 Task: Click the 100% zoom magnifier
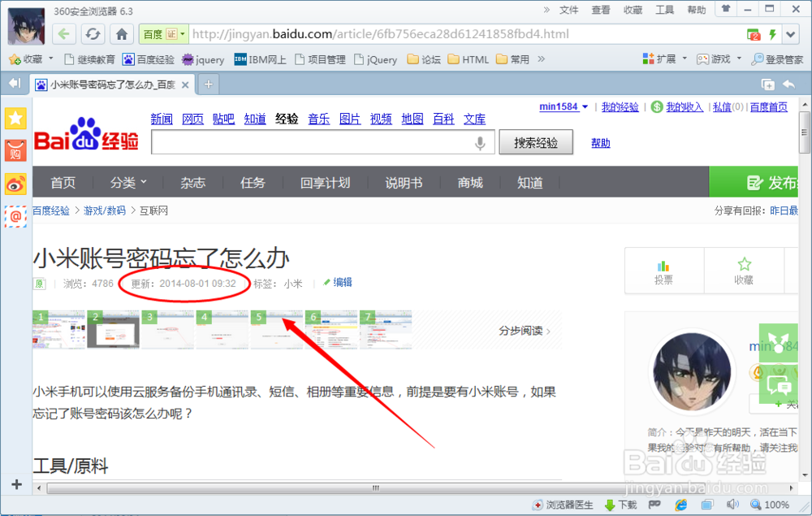pos(770,505)
